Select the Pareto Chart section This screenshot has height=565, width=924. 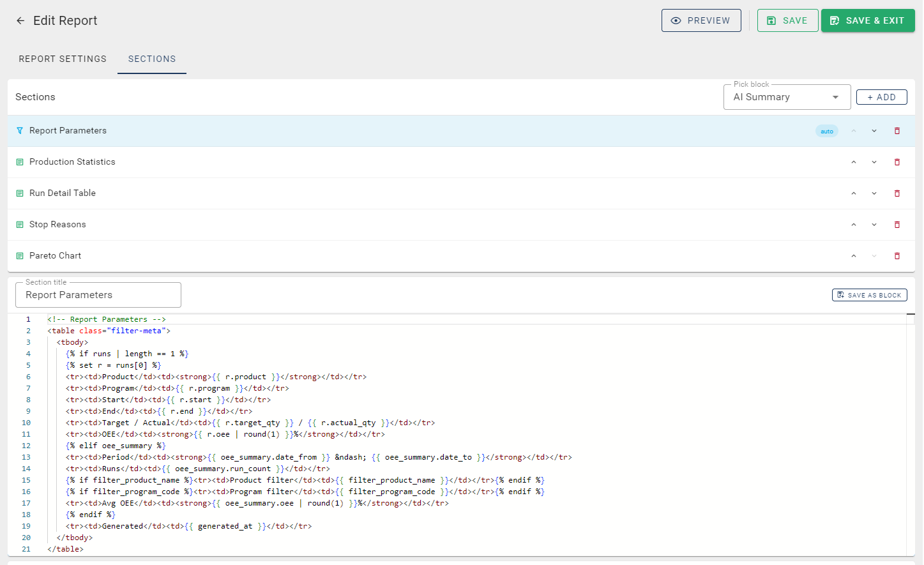(x=461, y=256)
